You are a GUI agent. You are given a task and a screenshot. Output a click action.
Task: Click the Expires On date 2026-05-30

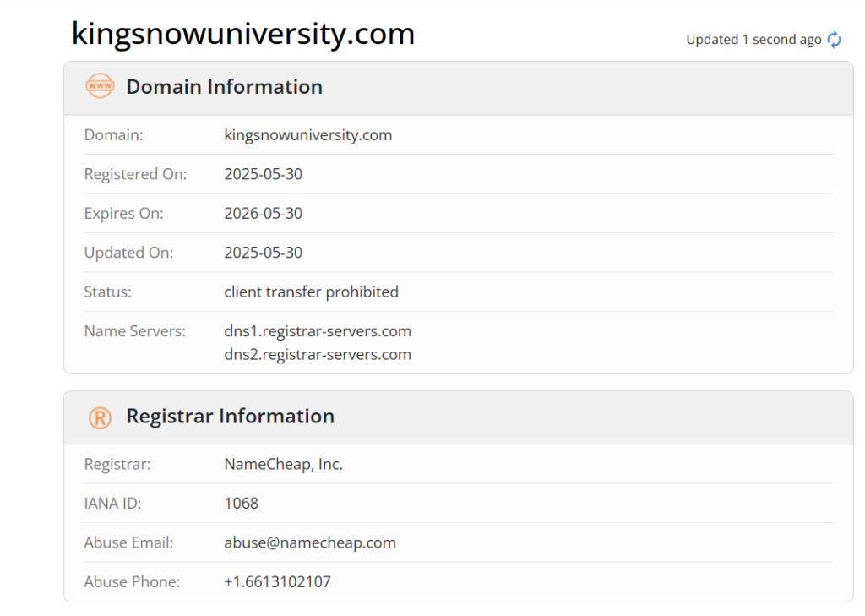pos(264,214)
